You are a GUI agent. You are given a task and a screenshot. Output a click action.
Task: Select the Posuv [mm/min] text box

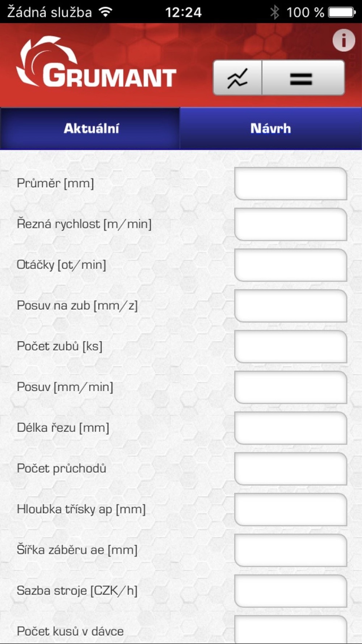[291, 387]
